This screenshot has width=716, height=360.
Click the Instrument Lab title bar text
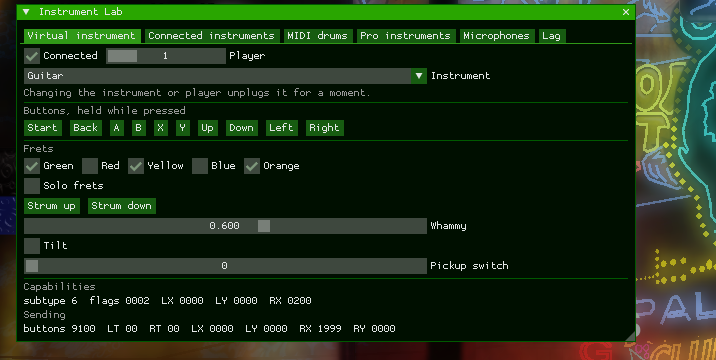(81, 12)
